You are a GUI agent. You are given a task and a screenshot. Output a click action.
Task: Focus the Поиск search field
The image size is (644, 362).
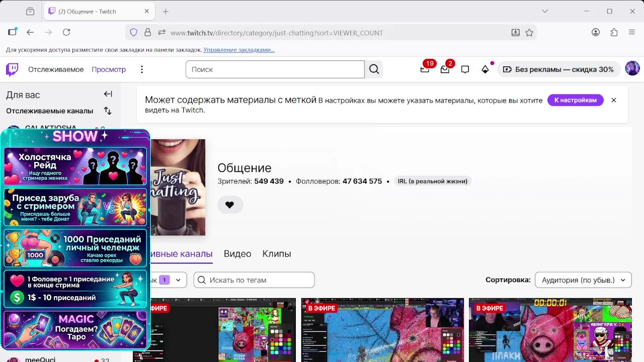pyautogui.click(x=275, y=69)
